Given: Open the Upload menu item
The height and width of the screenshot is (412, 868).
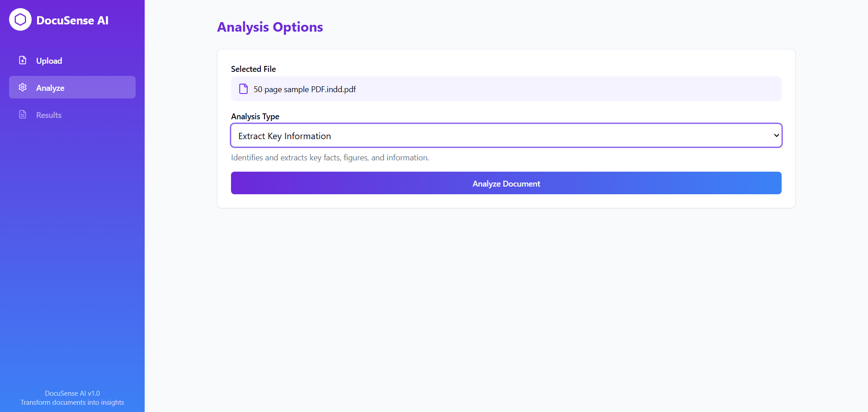Looking at the screenshot, I should click(x=72, y=60).
